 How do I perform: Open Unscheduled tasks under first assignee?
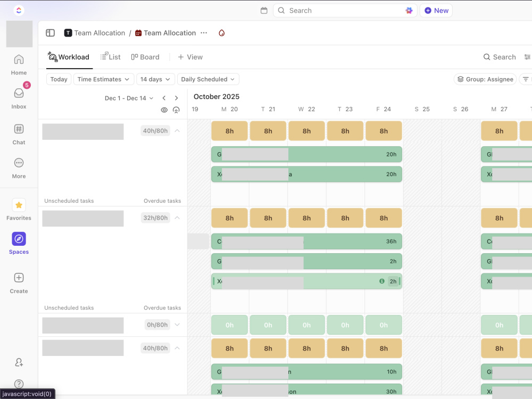pos(69,201)
